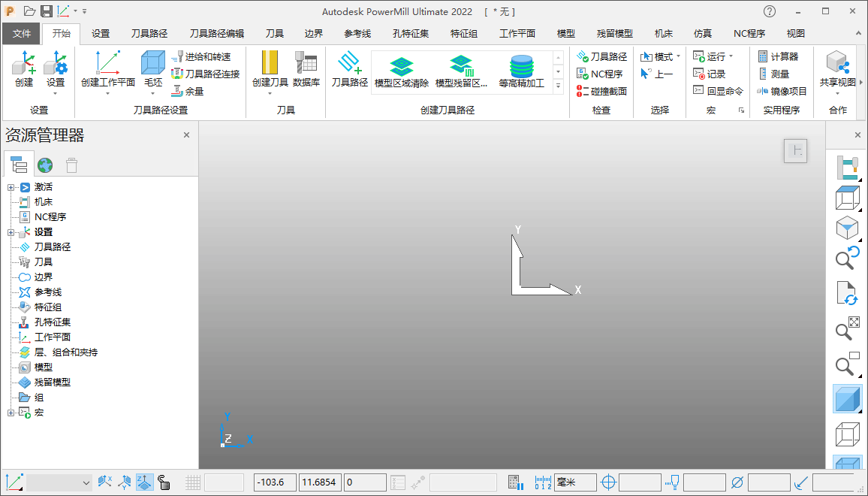The height and width of the screenshot is (496, 868).
Task: Click the Y coordinate field showing 11.6854
Action: coord(320,482)
